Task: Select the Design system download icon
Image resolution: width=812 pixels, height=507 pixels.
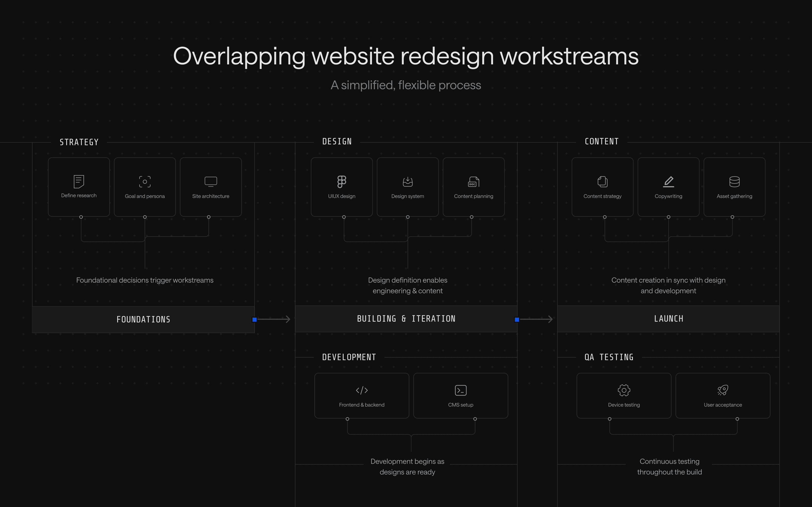Action: [x=408, y=182]
